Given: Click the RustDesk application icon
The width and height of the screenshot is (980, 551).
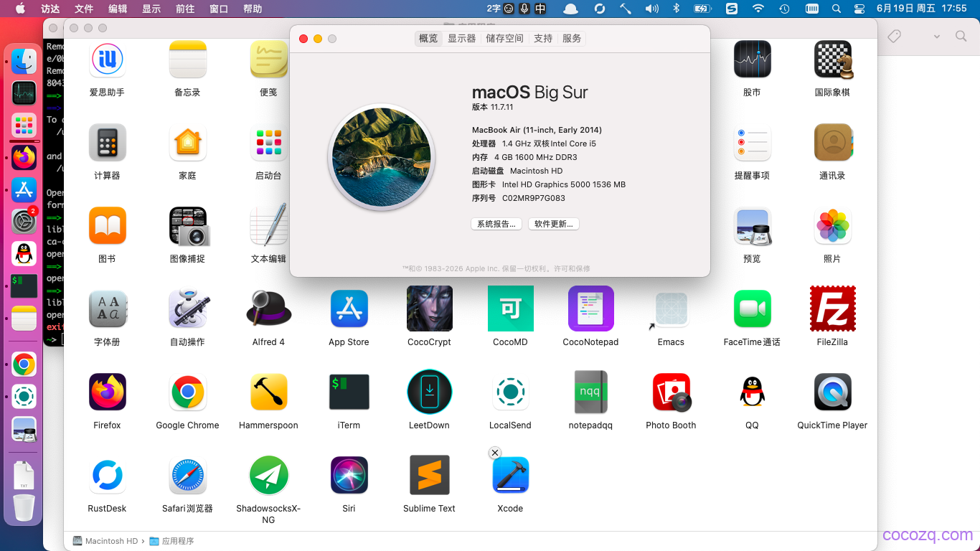Looking at the screenshot, I should tap(107, 475).
